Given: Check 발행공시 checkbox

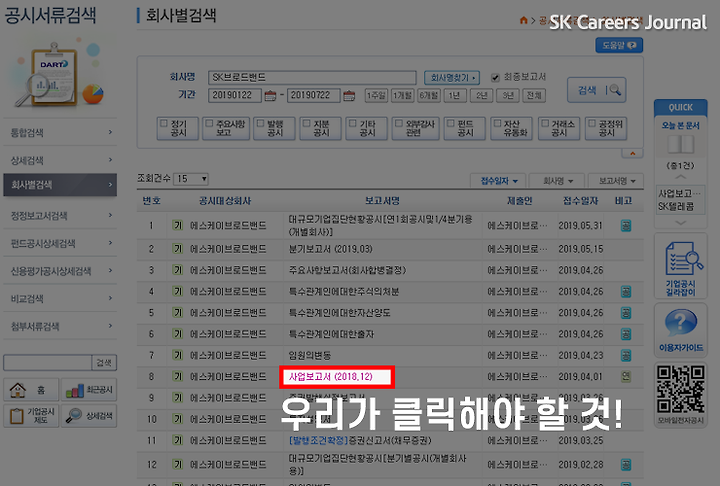Looking at the screenshot, I should coord(260,123).
